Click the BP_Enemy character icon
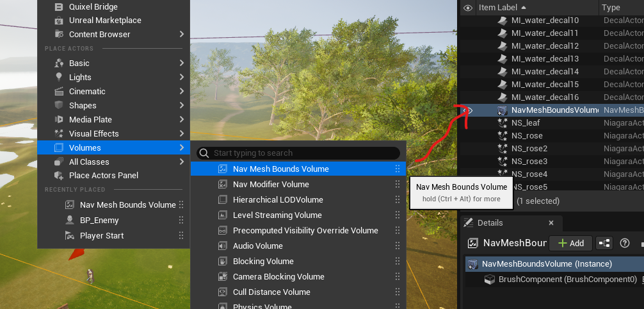This screenshot has height=309, width=644. tap(70, 220)
